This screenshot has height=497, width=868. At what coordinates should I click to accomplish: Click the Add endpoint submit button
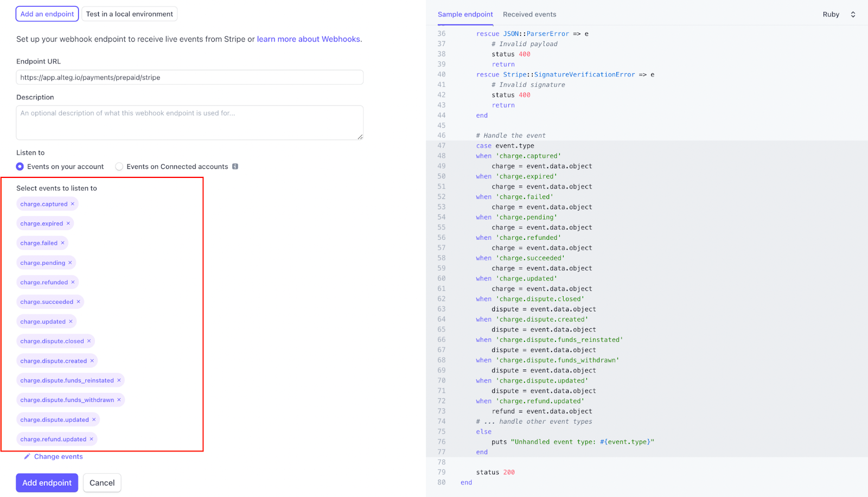tap(47, 483)
